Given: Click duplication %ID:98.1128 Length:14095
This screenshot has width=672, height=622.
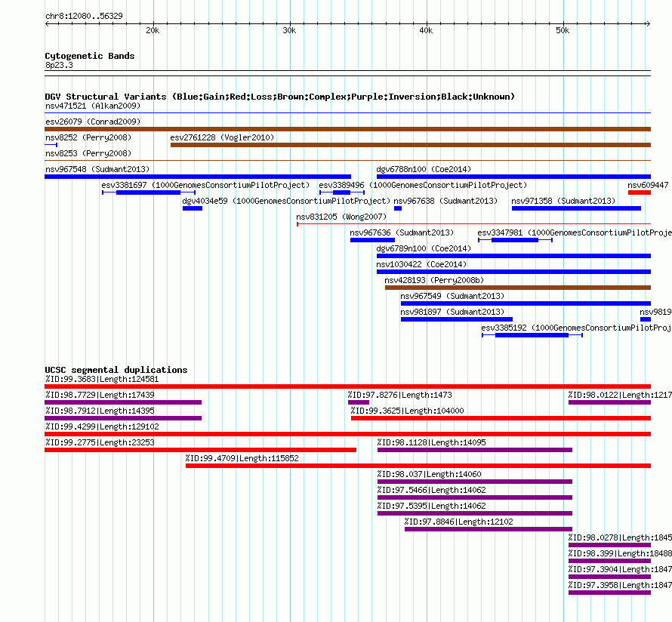Looking at the screenshot, I should point(475,450).
